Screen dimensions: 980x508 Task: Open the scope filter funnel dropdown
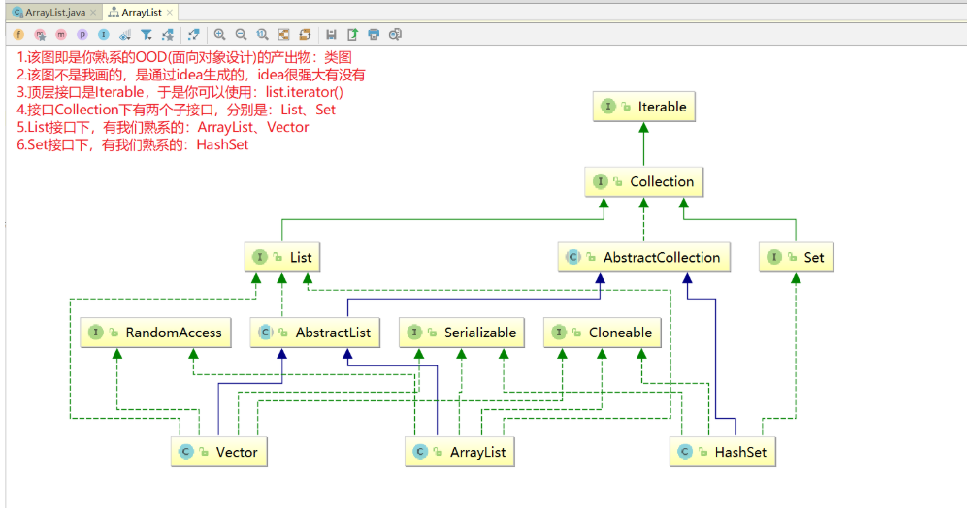point(147,34)
